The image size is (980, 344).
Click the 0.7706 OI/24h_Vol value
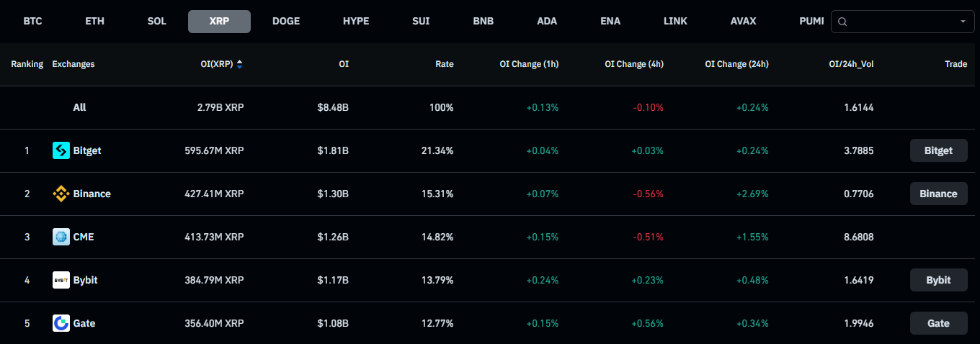pos(858,194)
